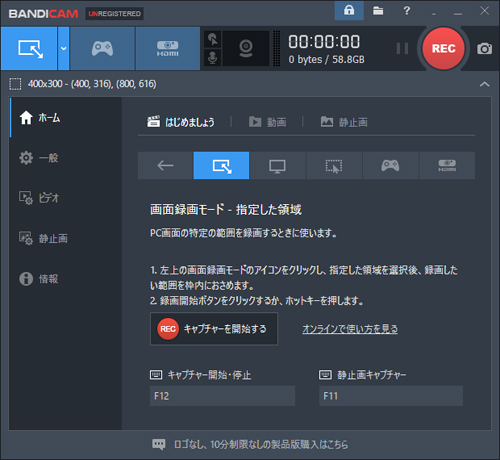The image size is (500, 460).
Task: Switch to the 動画 tab
Action: coord(268,122)
